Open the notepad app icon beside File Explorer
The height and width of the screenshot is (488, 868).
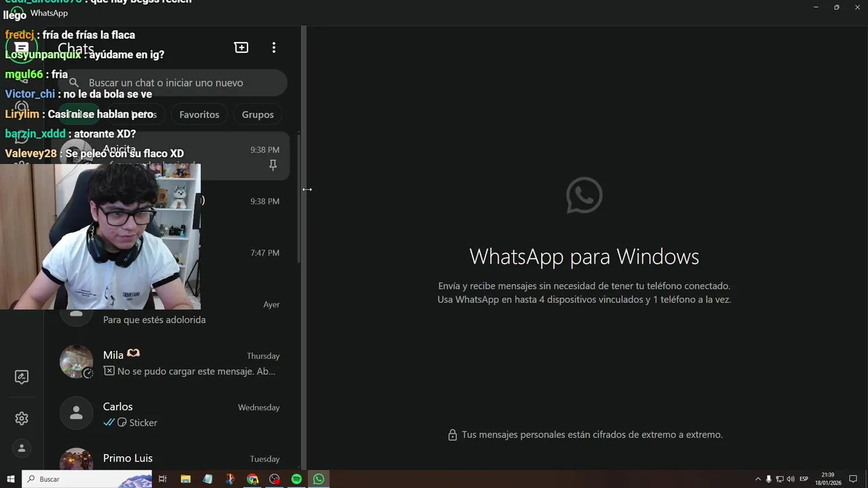(x=208, y=479)
